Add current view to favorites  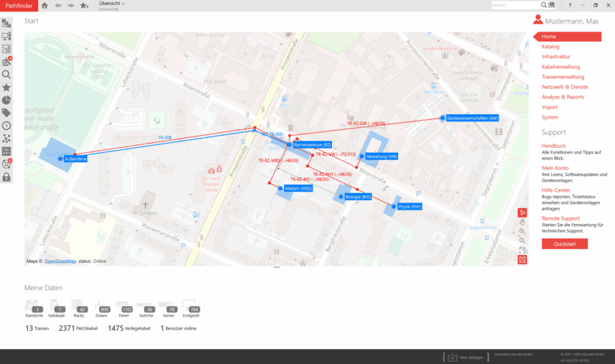pyautogui.click(x=85, y=6)
